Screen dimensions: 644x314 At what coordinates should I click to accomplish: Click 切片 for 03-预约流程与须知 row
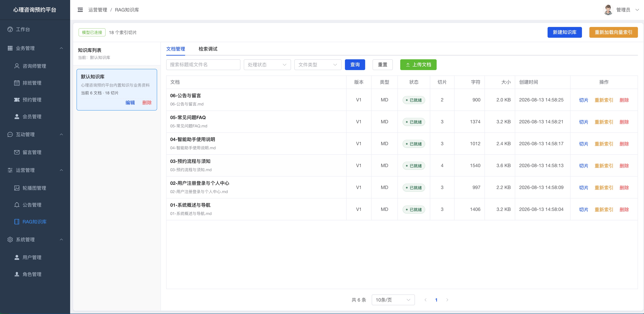click(583, 166)
